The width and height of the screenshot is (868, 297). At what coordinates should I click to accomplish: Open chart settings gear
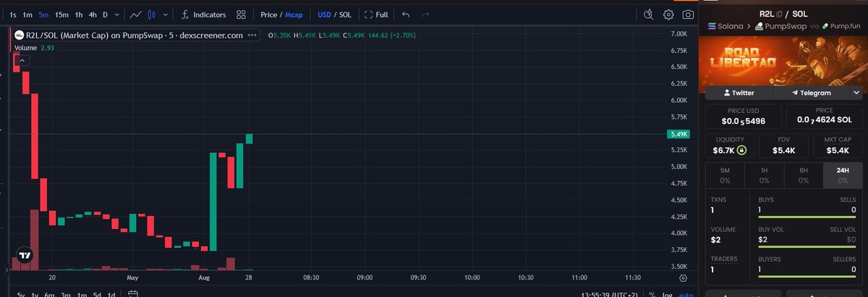pyautogui.click(x=669, y=14)
